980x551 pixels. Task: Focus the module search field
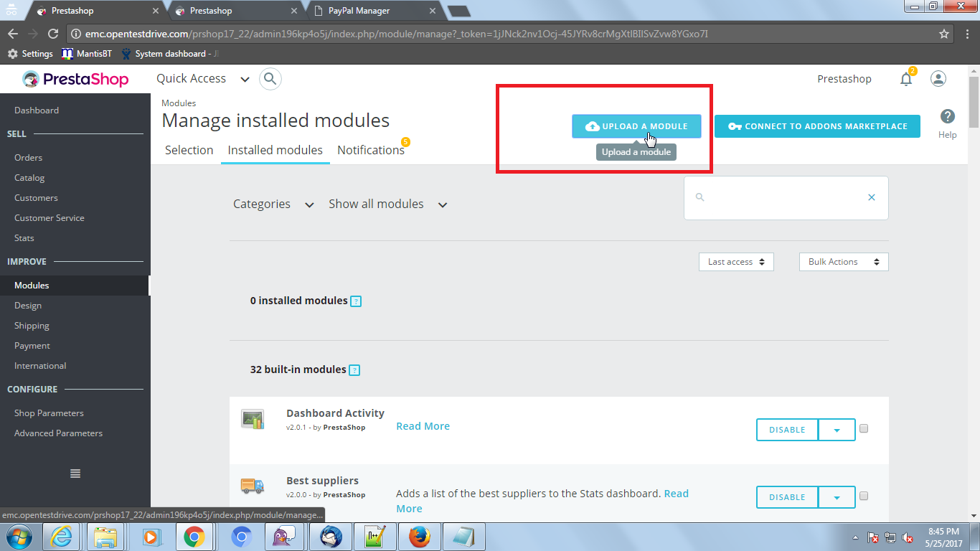(786, 197)
